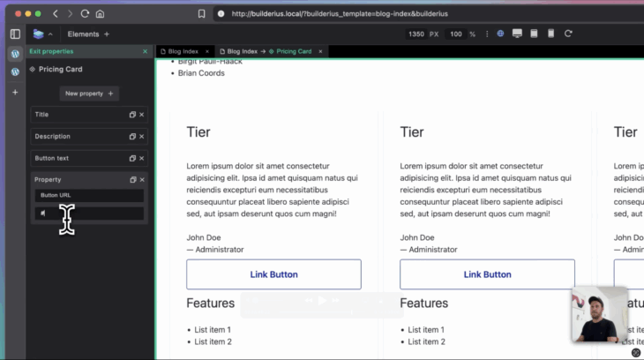Image resolution: width=644 pixels, height=360 pixels.
Task: Click the New property button
Action: click(x=89, y=94)
